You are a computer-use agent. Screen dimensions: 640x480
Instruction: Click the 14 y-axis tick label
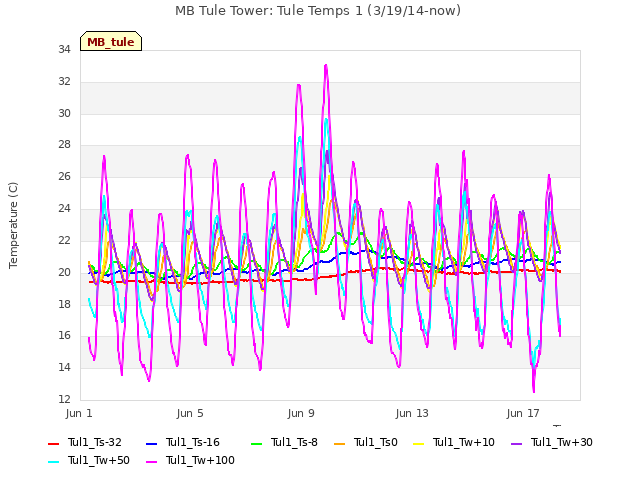(x=64, y=367)
